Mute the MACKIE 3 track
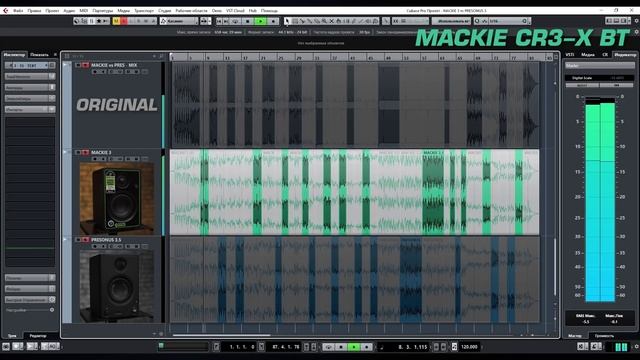This screenshot has height=360, width=640. pyautogui.click(x=78, y=153)
